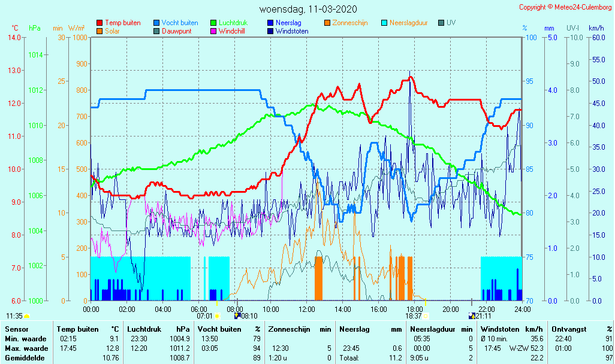Click the Windstoten legend label at top
This screenshot has height=364, width=615.
292,31
